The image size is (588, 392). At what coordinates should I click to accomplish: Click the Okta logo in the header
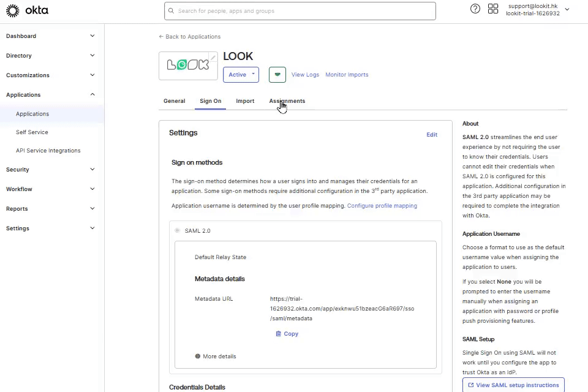point(27,10)
